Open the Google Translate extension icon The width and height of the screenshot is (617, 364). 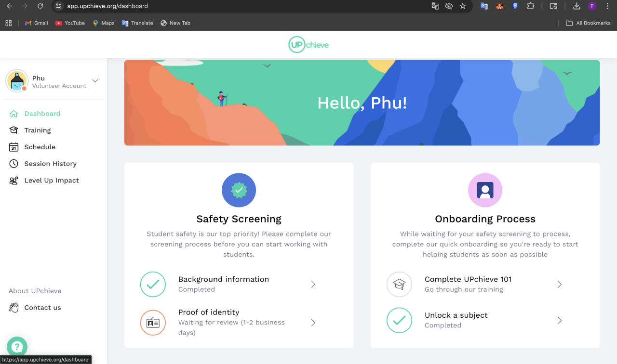(x=484, y=6)
